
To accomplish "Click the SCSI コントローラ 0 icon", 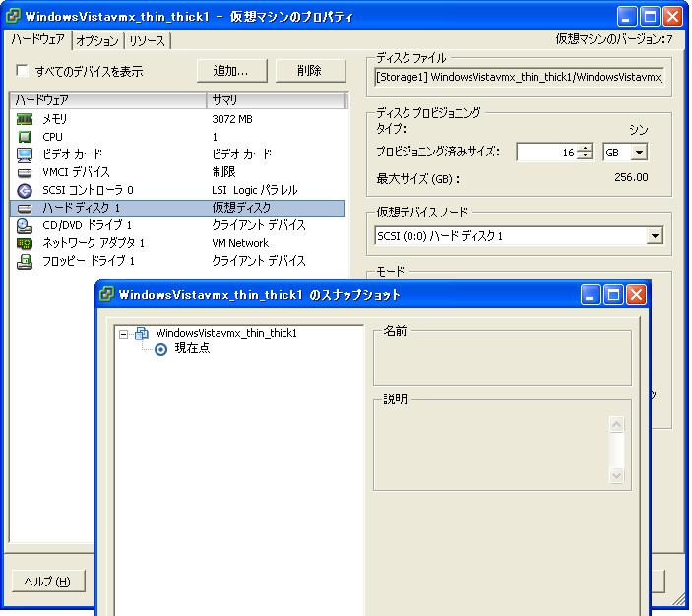I will click(x=25, y=190).
